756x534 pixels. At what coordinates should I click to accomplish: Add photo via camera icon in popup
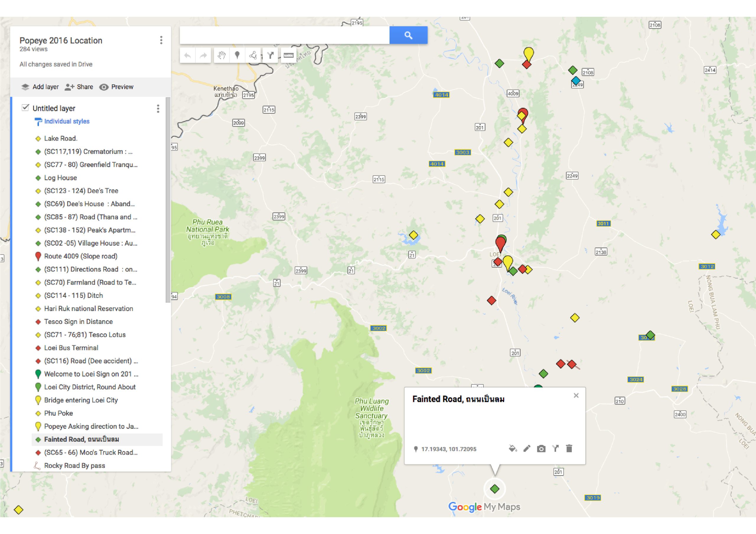tap(541, 448)
